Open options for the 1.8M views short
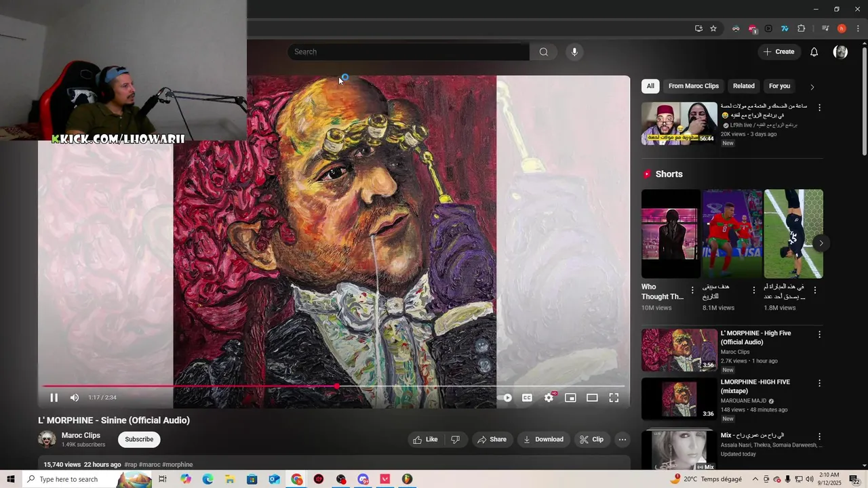 [x=815, y=290]
